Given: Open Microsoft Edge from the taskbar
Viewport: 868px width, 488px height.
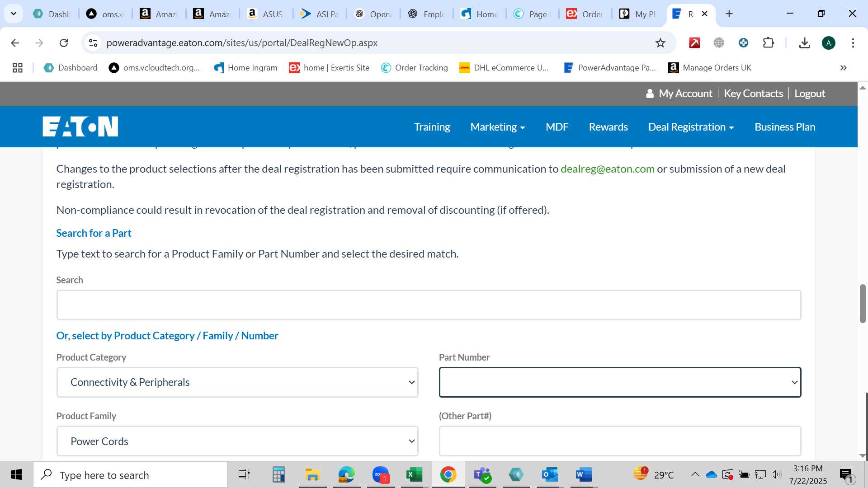Looking at the screenshot, I should click(x=346, y=474).
